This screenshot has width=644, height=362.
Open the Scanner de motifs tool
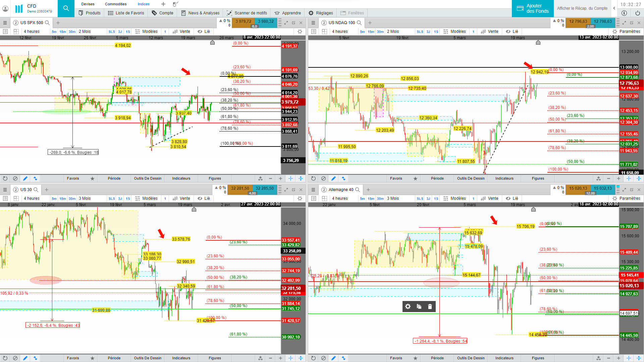click(x=247, y=13)
